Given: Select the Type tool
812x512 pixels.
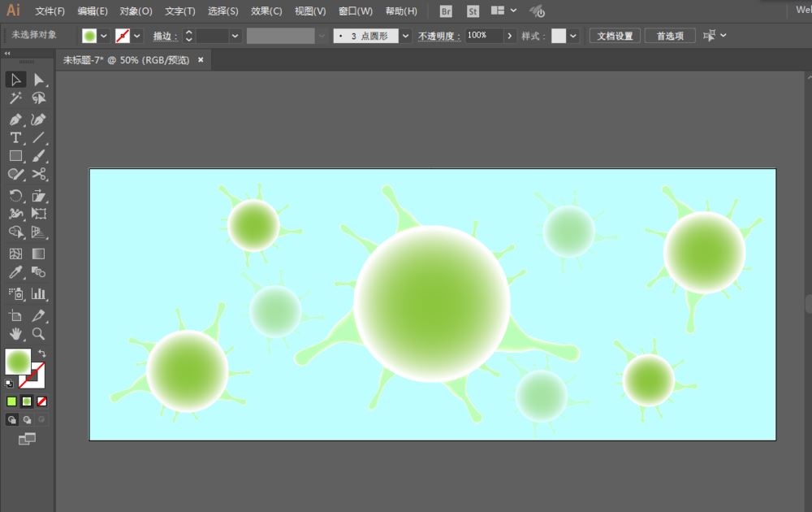Looking at the screenshot, I should [15, 137].
